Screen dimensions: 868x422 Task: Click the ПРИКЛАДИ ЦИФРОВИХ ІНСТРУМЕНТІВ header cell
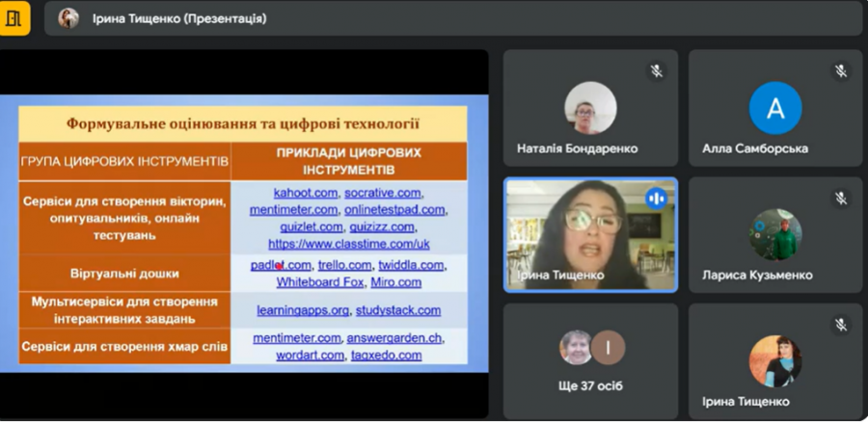[x=349, y=162]
